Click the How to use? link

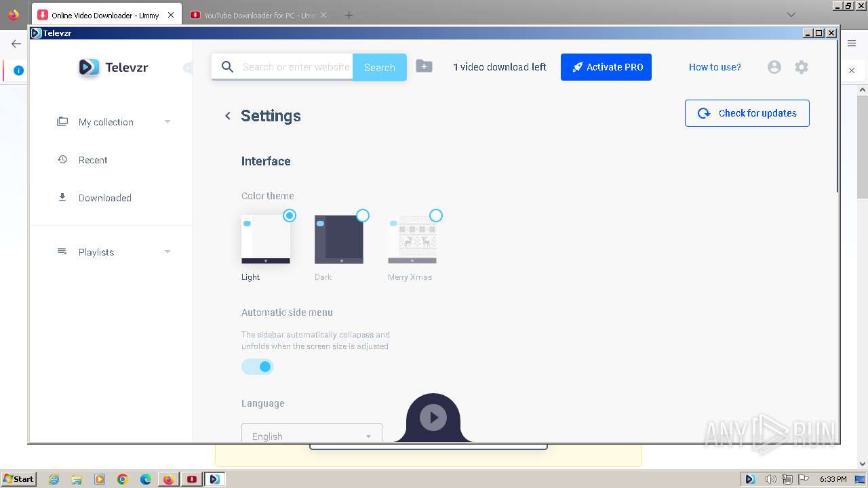[715, 67]
